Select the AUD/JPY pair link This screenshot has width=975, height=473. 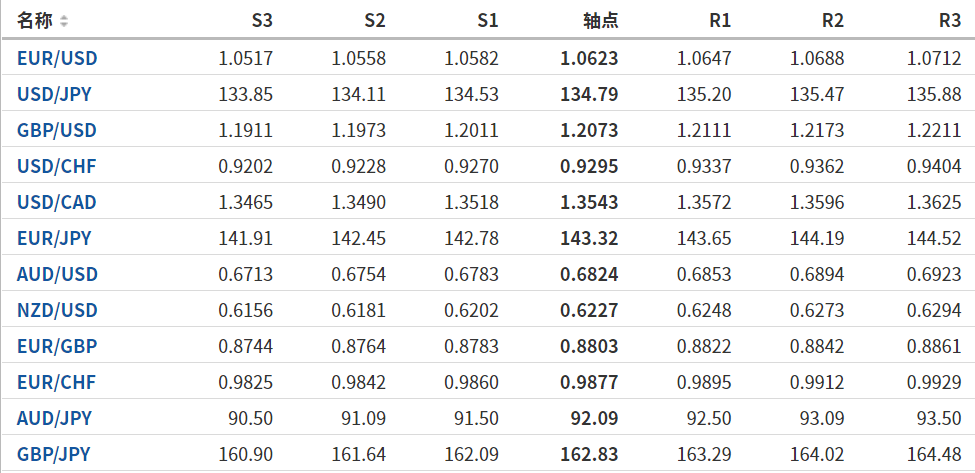(x=54, y=418)
